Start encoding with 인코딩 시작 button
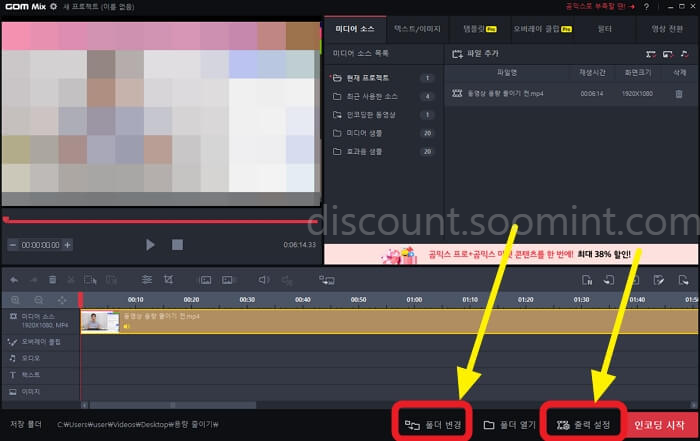 point(660,425)
